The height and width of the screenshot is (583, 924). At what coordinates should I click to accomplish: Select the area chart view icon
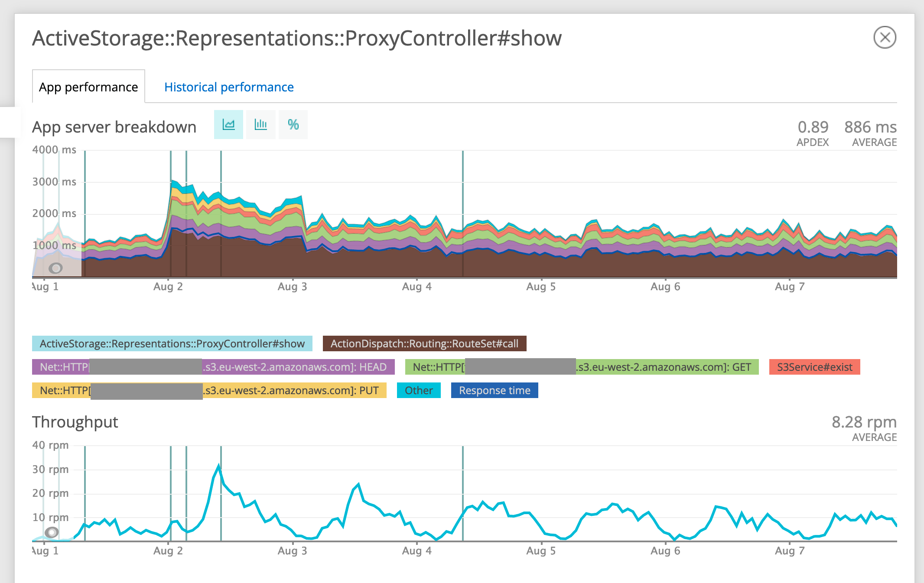tap(228, 125)
